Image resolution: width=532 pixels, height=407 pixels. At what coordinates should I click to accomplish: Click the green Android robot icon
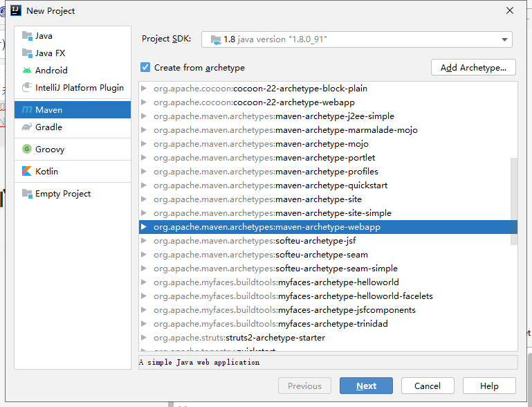click(x=27, y=71)
